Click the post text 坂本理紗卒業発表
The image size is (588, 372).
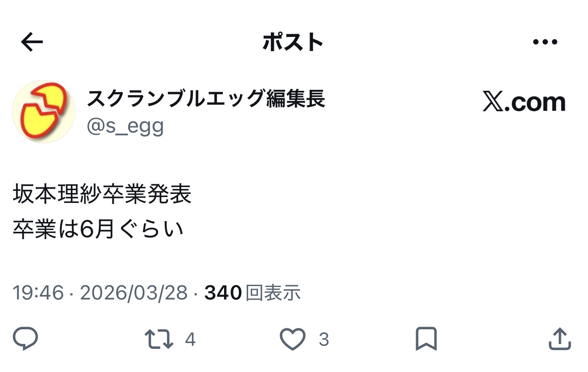click(102, 194)
